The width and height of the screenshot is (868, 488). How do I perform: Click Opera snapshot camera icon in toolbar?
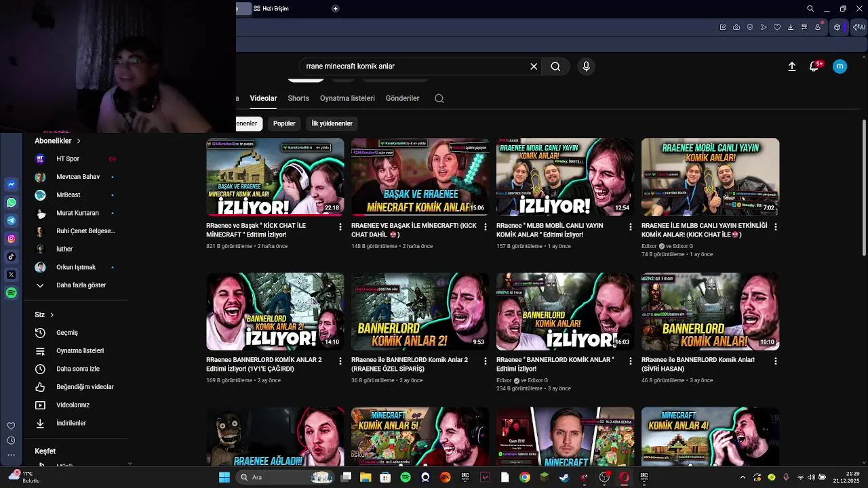(x=736, y=27)
